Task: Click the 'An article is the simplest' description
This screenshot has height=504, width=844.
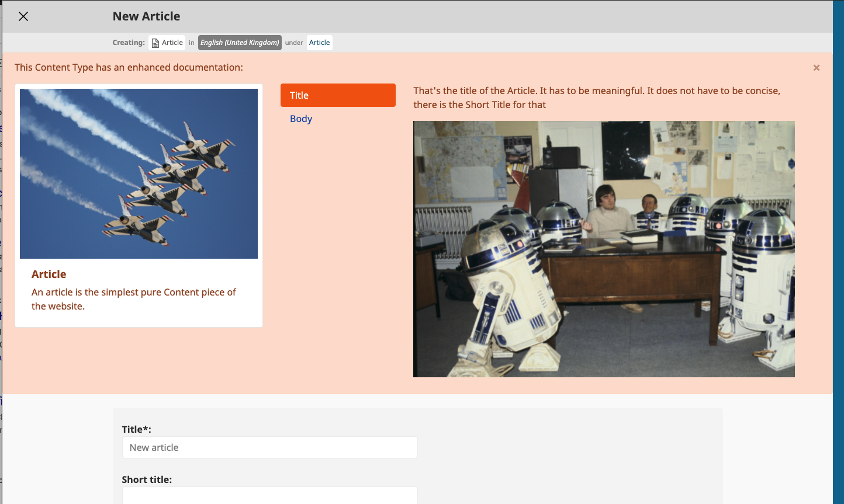Action: (x=134, y=299)
